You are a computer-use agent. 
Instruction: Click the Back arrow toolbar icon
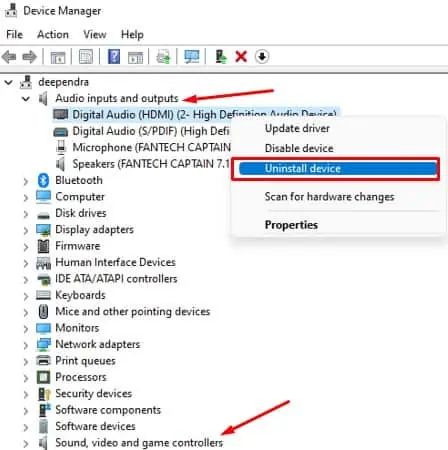9,57
